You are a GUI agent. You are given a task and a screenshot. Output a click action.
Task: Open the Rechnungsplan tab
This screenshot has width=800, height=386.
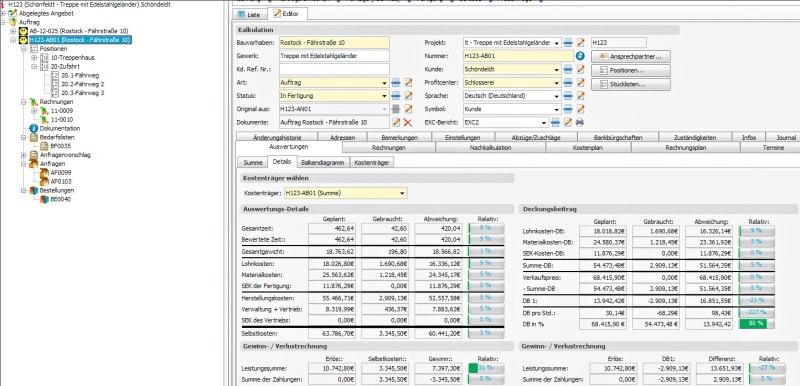coord(686,148)
